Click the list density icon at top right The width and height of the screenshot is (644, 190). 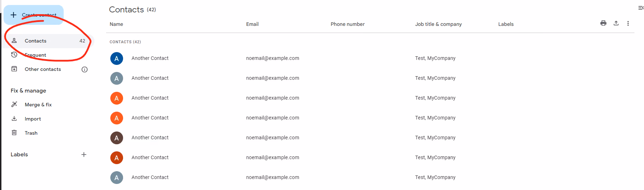pos(641,8)
